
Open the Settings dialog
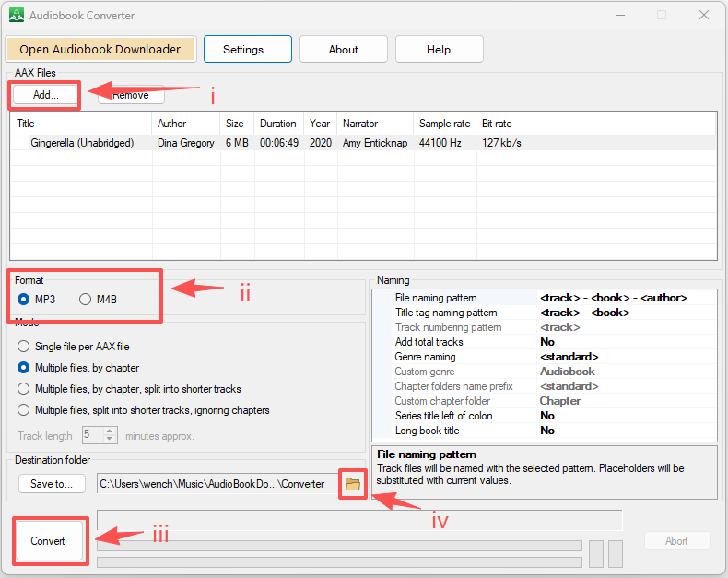pyautogui.click(x=247, y=50)
